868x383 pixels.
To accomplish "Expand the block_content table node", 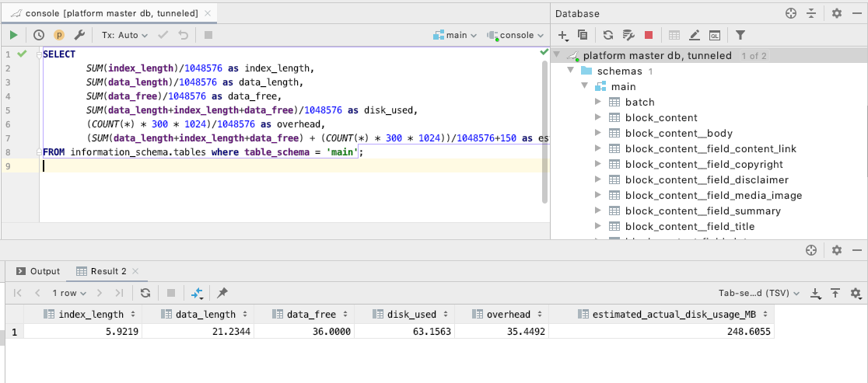I will (598, 117).
